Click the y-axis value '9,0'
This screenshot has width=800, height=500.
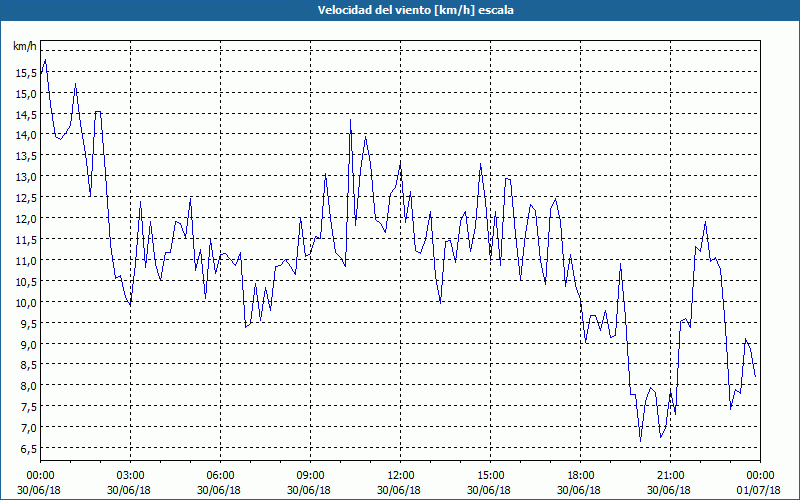(x=28, y=344)
